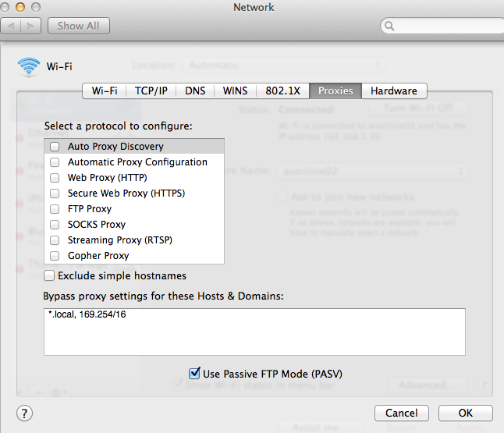
Task: Confirm with the OK button
Action: pos(466,413)
